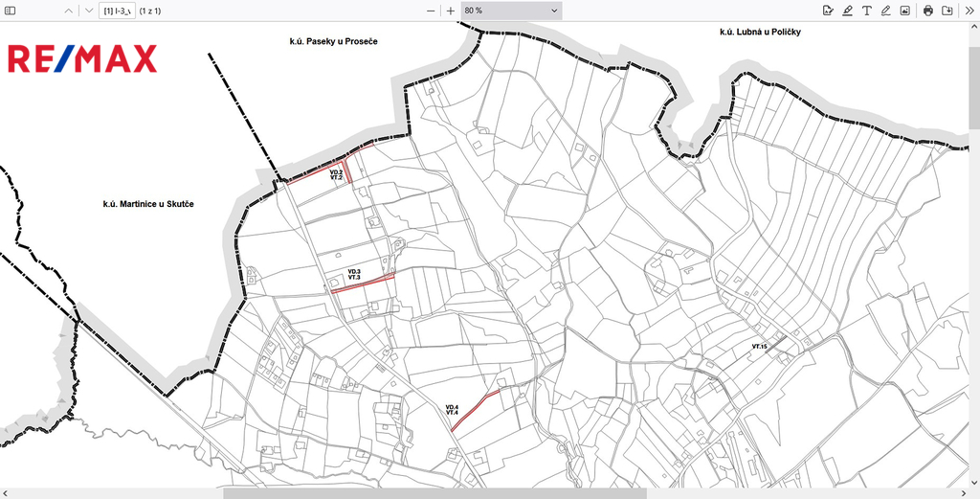Viewport: 980px width, 499px height.
Task: Click the k.ú. Martinice u Skutče label
Action: (x=148, y=204)
